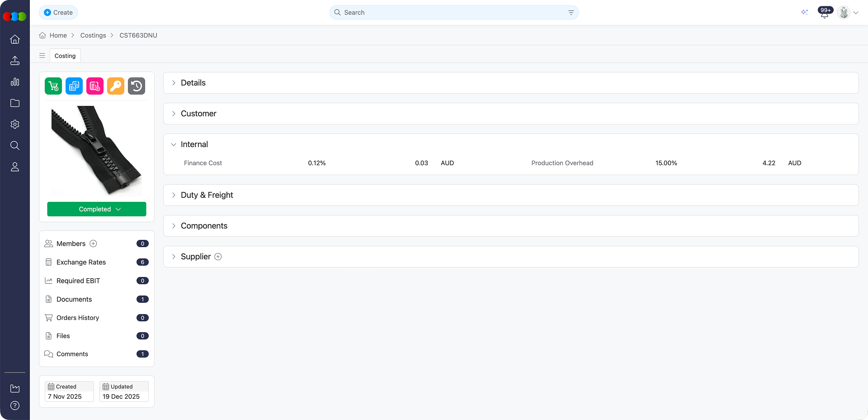Viewport: 868px width, 420px height.
Task: Click the green shopping cart icon
Action: click(x=53, y=86)
